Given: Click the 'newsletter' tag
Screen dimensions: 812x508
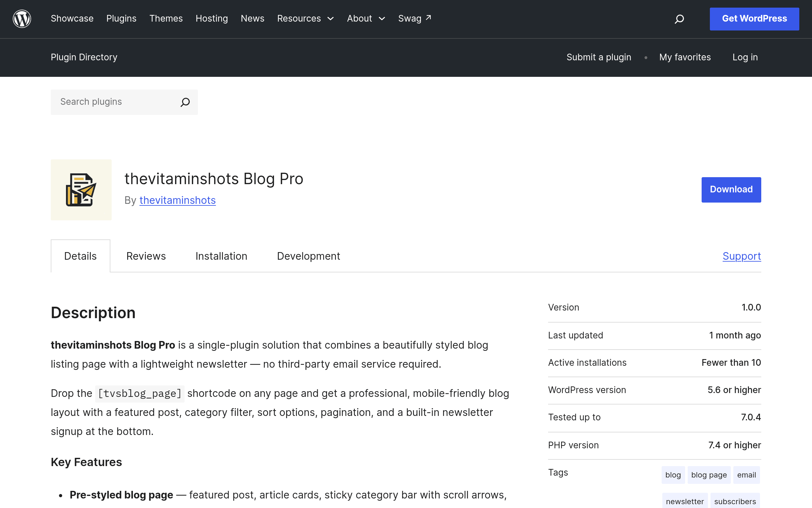Looking at the screenshot, I should 685,501.
